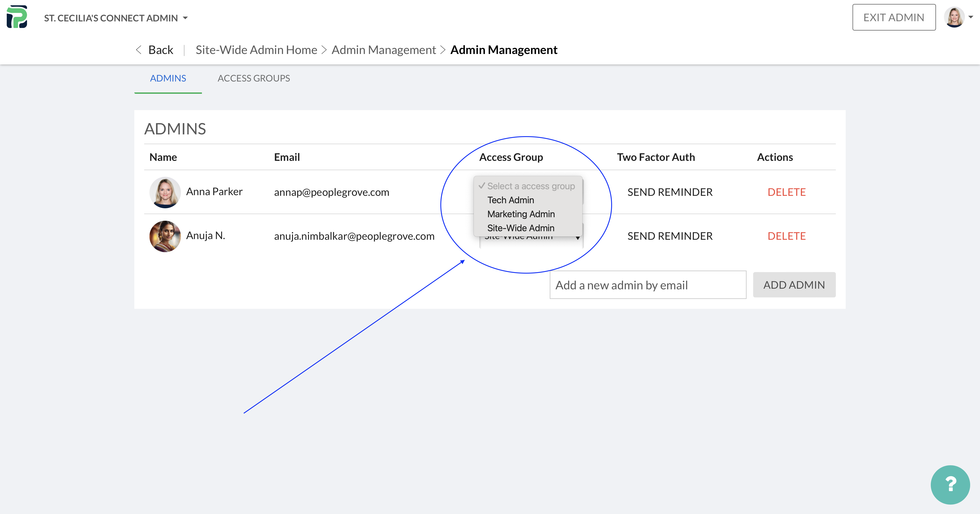Select the Anna Parker name text
This screenshot has height=514, width=980.
(214, 192)
